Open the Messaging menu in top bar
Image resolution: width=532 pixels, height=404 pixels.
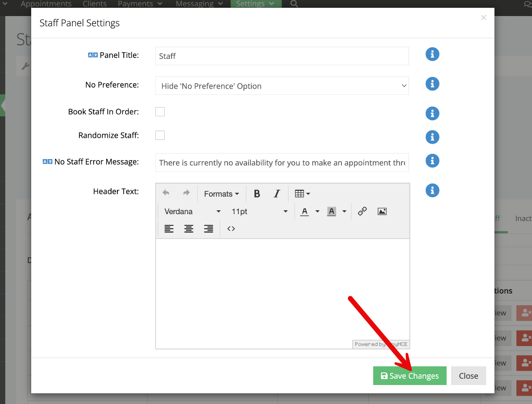click(199, 4)
